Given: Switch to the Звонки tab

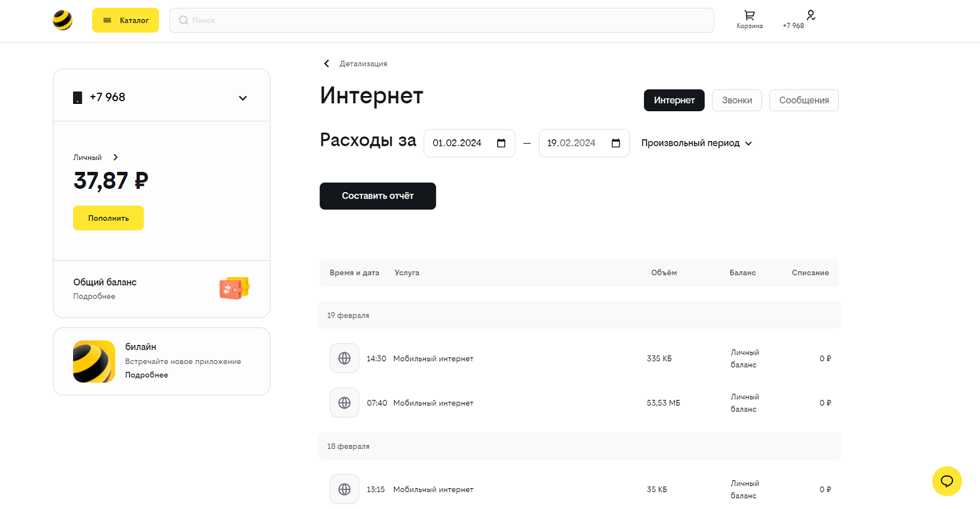Looking at the screenshot, I should pos(737,100).
